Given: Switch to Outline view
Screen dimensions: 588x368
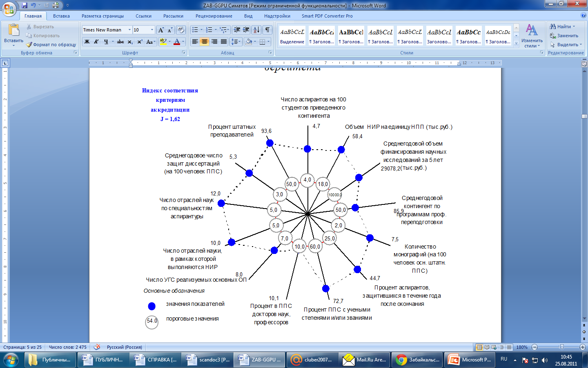Looking at the screenshot, I should pos(502,347).
